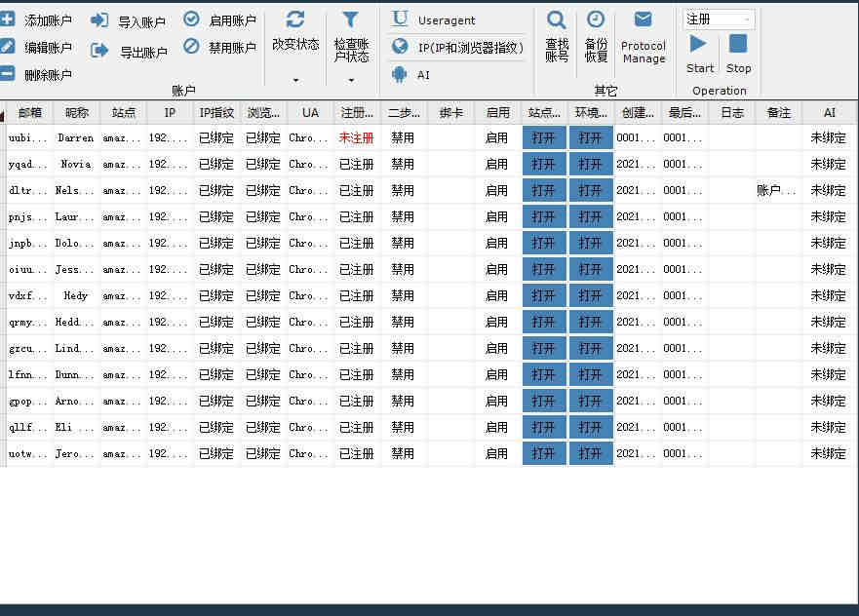The image size is (859, 616).
Task: Click the 备份恢复 clock icon
Action: click(596, 19)
